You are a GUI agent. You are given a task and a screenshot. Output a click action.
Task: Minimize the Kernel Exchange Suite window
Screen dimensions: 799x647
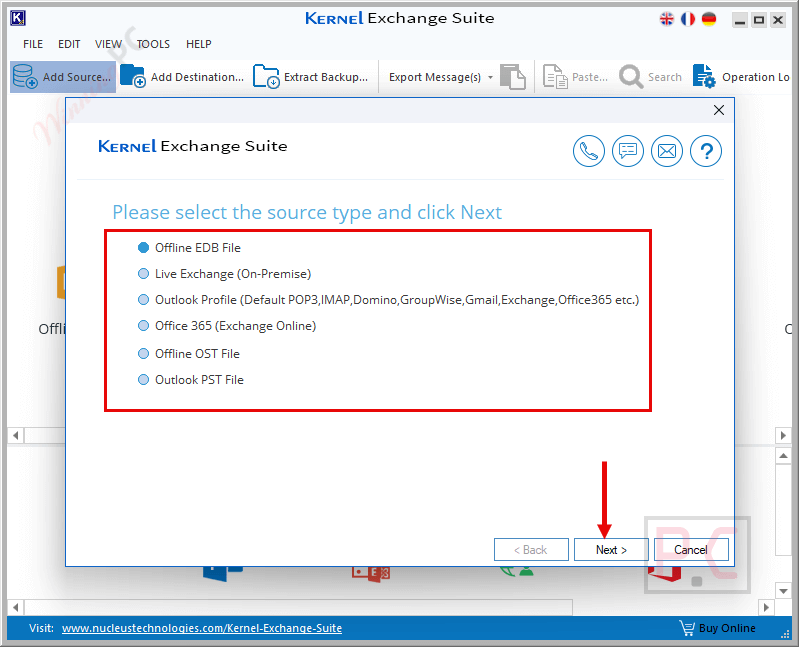(x=740, y=20)
